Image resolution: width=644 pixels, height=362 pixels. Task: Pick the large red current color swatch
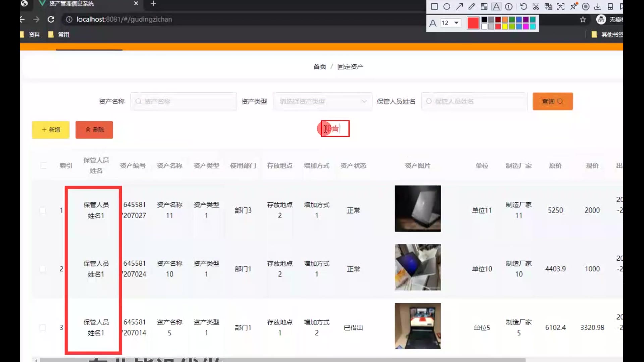click(x=473, y=23)
